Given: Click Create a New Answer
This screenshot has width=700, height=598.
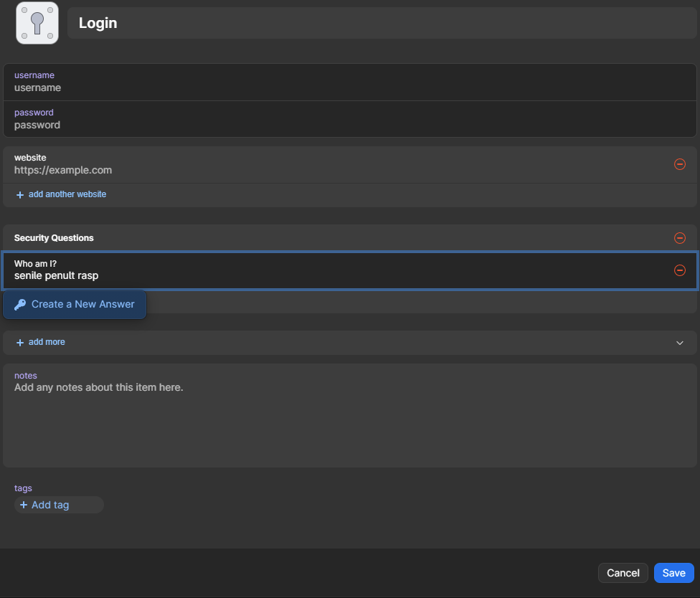Looking at the screenshot, I should point(75,304).
